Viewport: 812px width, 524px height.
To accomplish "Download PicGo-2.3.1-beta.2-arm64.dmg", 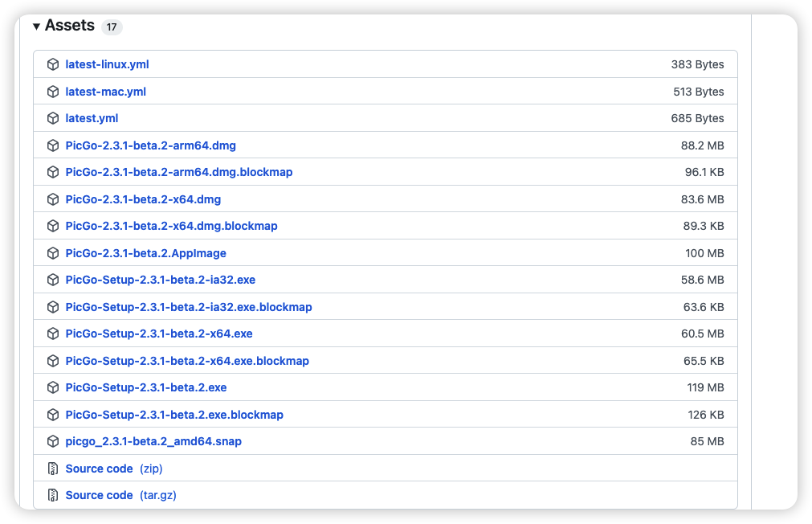I will [151, 145].
